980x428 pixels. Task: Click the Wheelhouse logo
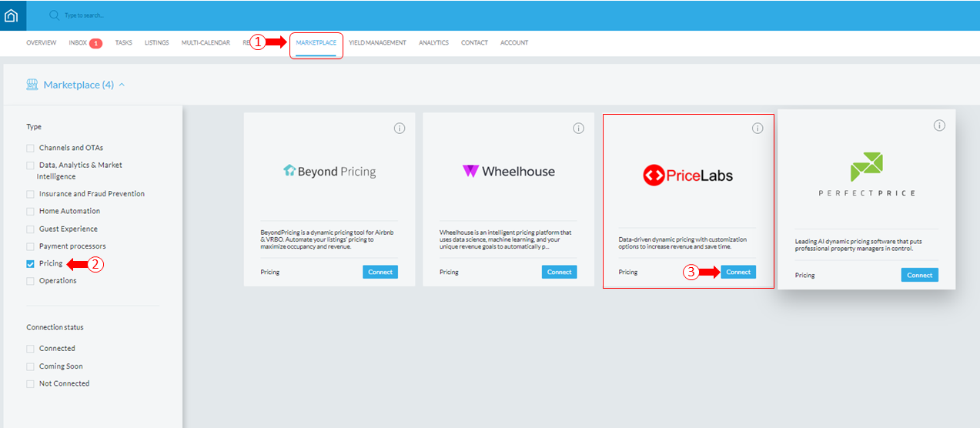click(508, 171)
